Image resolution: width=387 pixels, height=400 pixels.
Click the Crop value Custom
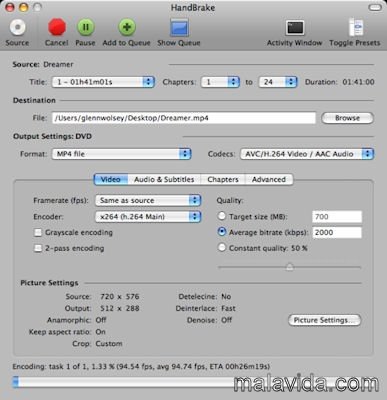109,344
